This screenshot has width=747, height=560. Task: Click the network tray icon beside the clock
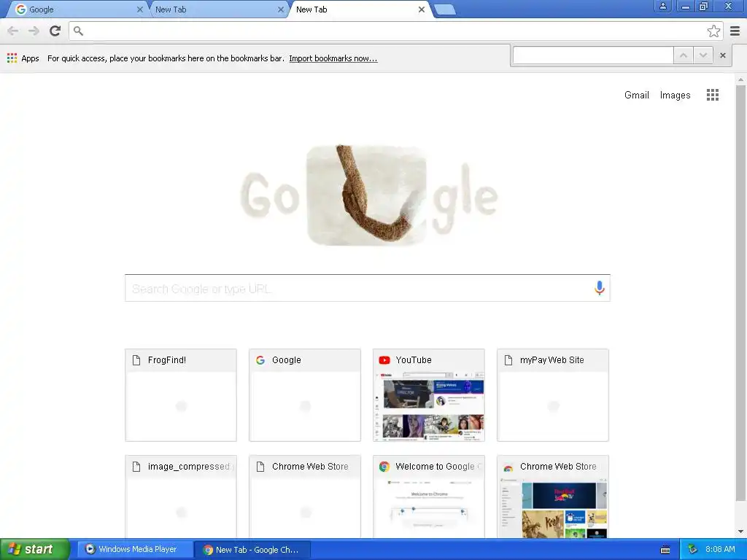pos(692,550)
